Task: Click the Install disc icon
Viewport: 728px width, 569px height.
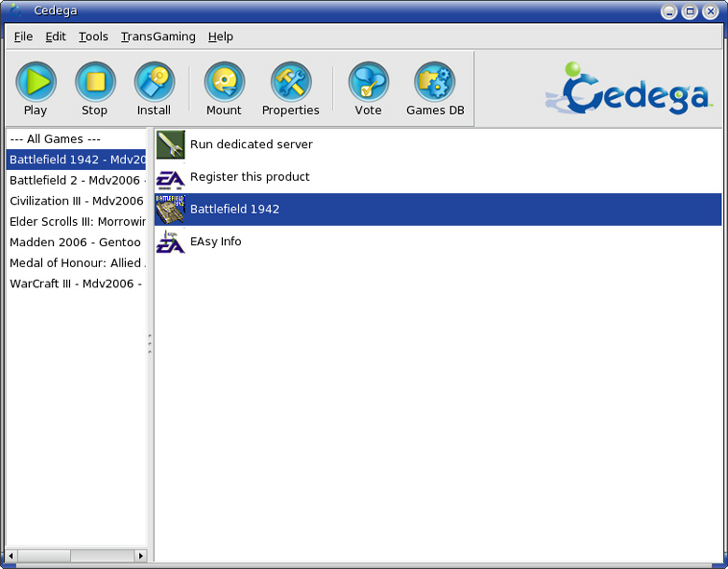Action: click(x=154, y=82)
